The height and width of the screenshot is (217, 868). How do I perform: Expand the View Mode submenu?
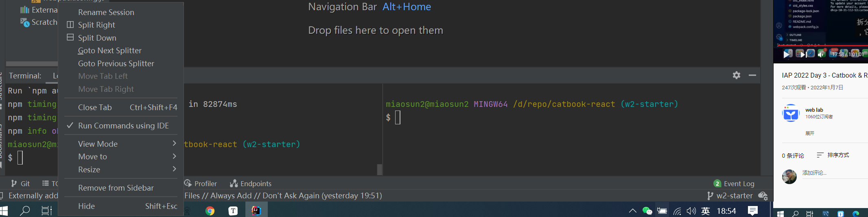(x=120, y=144)
